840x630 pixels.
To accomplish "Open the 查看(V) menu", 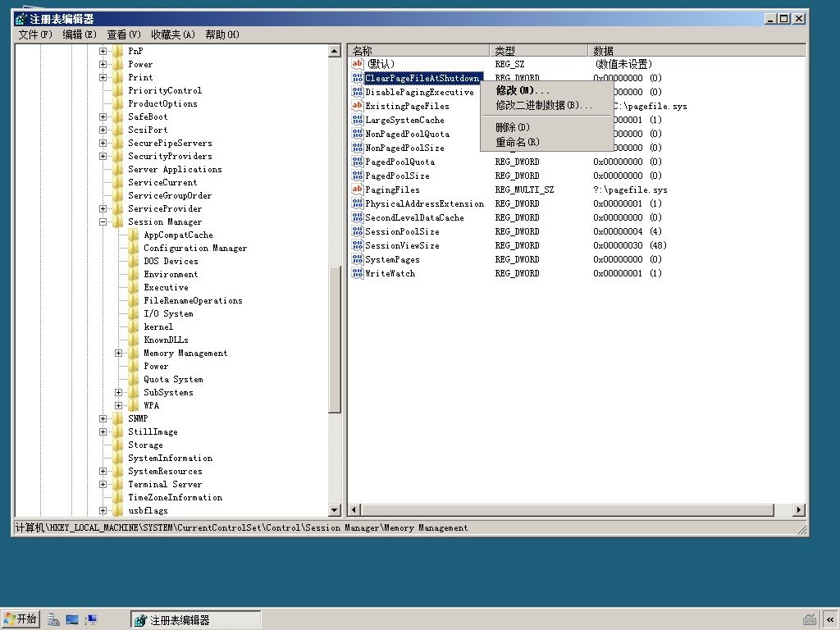I will (124, 34).
